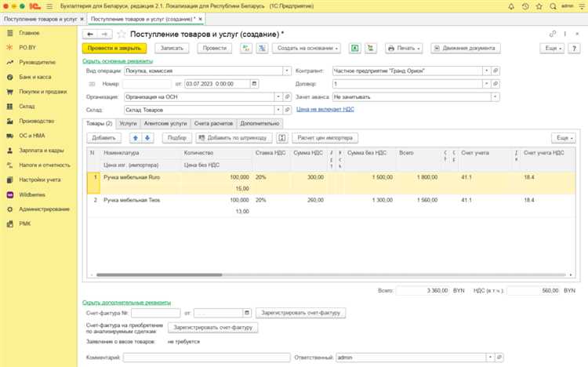
Task: Switch to Услуги tab
Action: pos(128,123)
